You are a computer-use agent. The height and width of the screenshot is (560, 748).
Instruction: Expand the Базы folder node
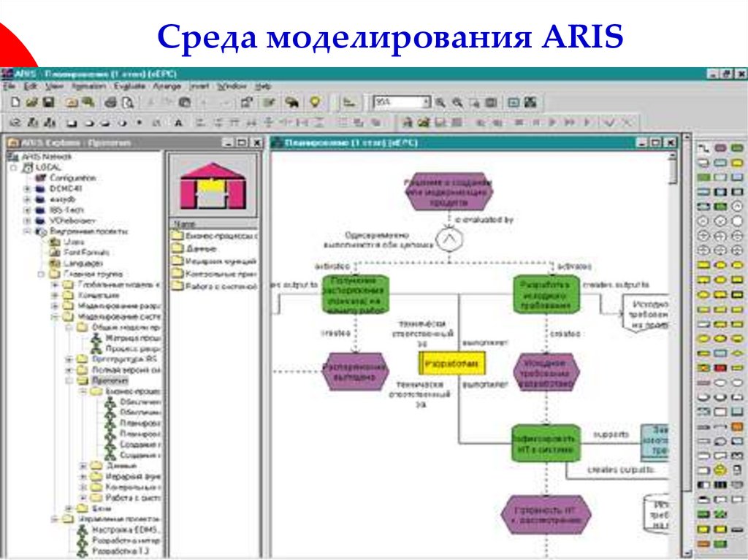[69, 508]
